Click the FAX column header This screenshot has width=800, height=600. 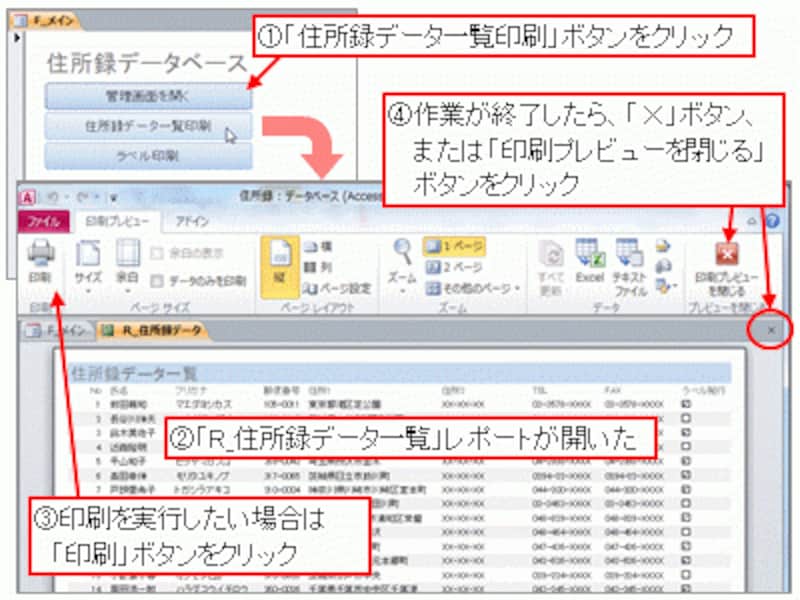(612, 391)
